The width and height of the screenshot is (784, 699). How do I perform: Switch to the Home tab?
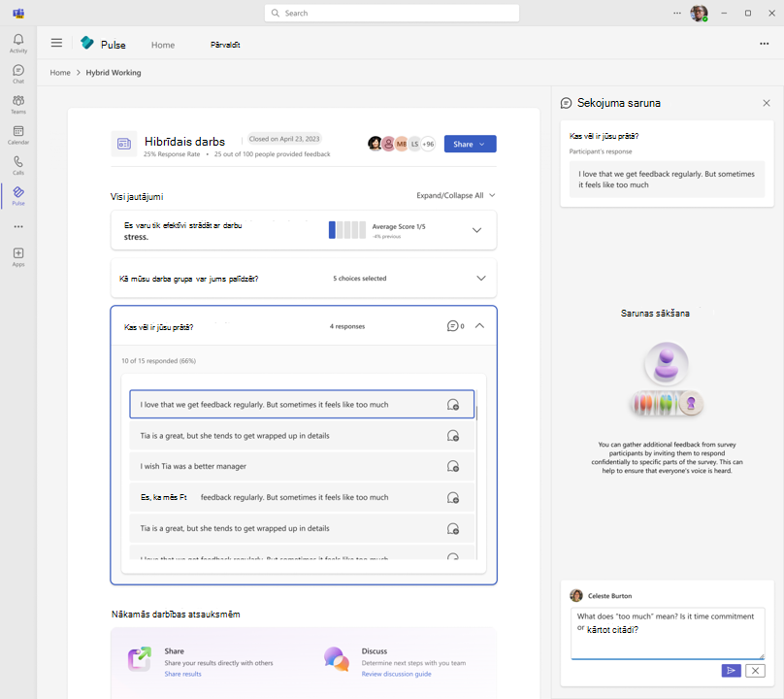(x=163, y=45)
